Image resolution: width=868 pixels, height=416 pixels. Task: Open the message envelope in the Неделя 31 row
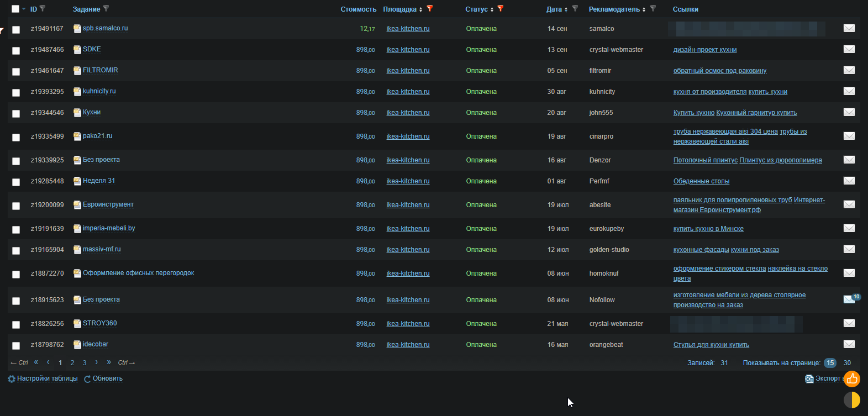[x=849, y=181]
